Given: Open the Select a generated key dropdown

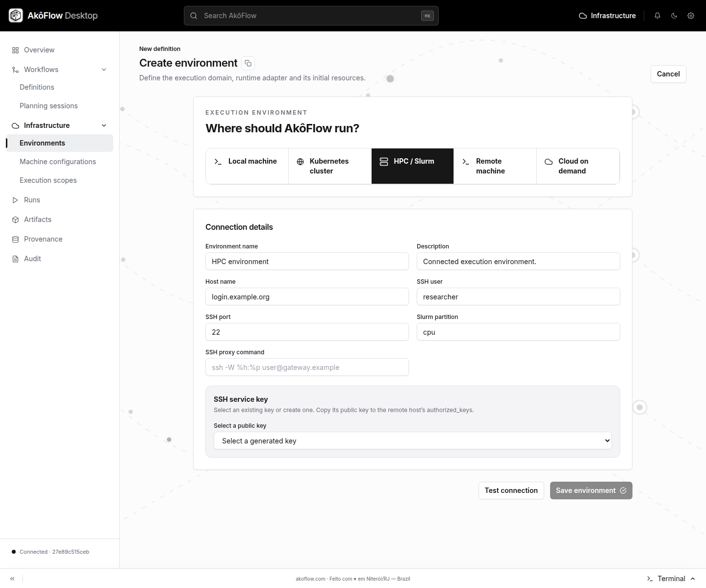Looking at the screenshot, I should [413, 441].
